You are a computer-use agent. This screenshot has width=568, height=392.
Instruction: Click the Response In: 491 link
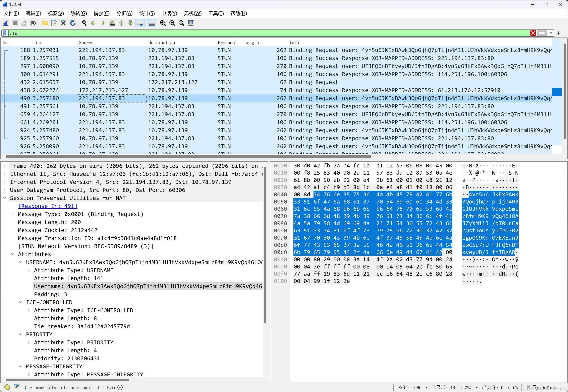48,206
